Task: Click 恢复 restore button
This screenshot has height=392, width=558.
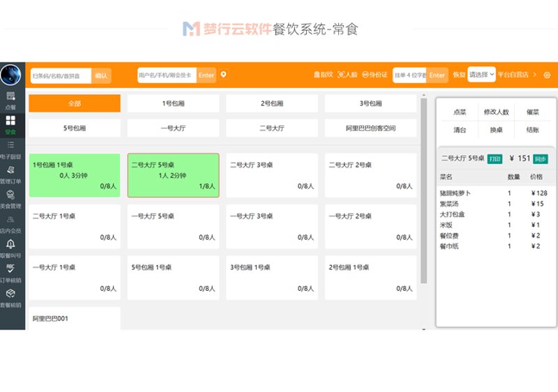Action: tap(459, 75)
